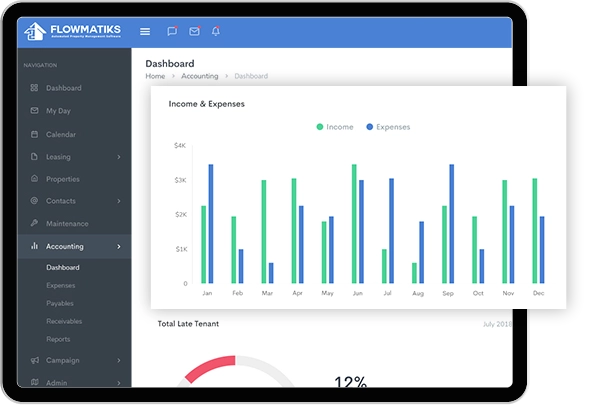Click the Contacts at-sign icon
The image size is (591, 405).
(x=34, y=200)
